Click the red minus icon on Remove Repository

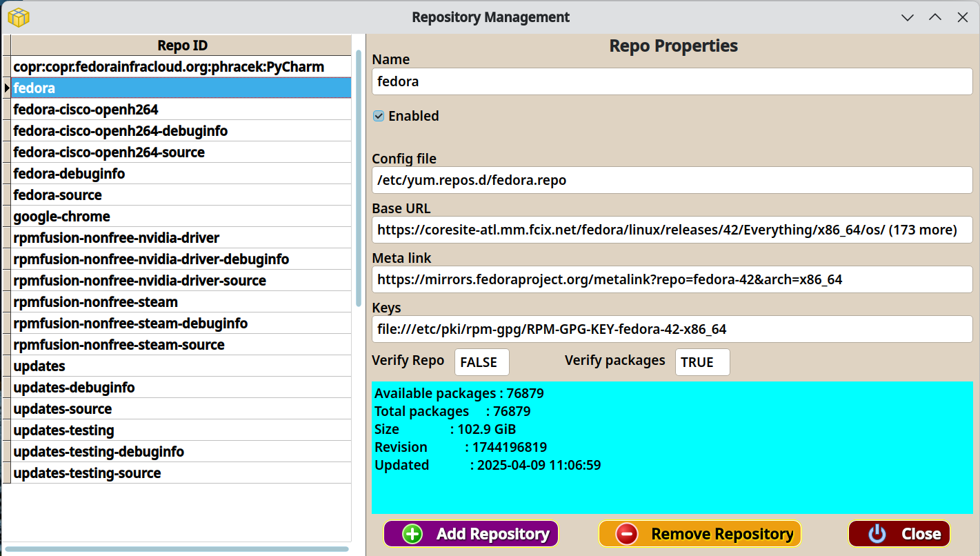[x=627, y=534]
